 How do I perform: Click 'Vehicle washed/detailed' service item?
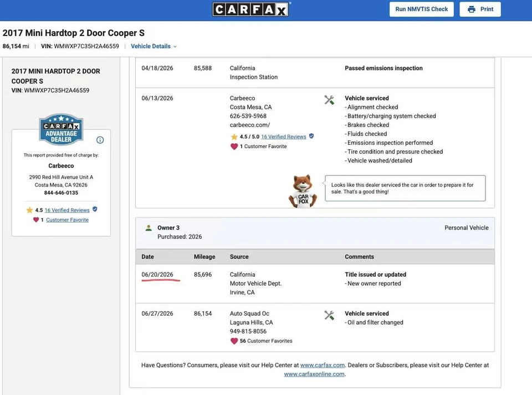tap(380, 161)
